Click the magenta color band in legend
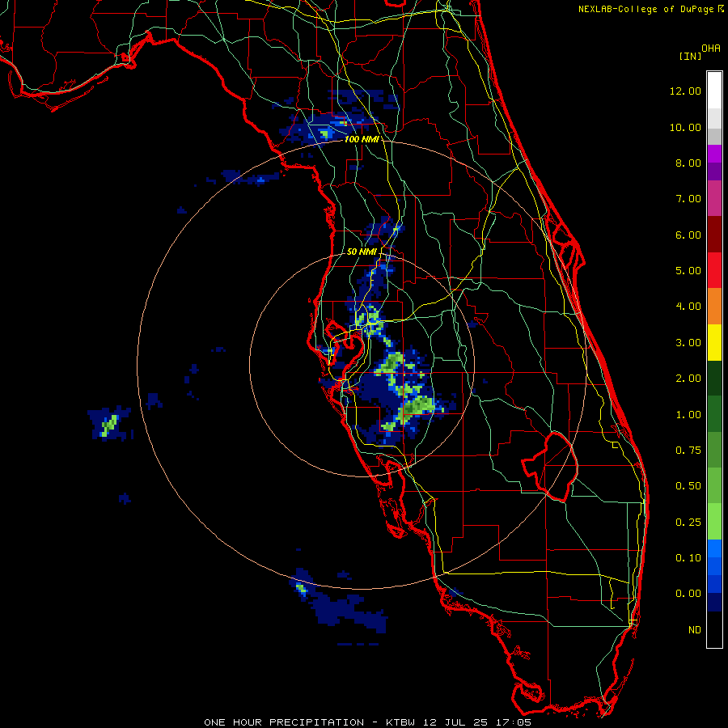 pyautogui.click(x=714, y=199)
